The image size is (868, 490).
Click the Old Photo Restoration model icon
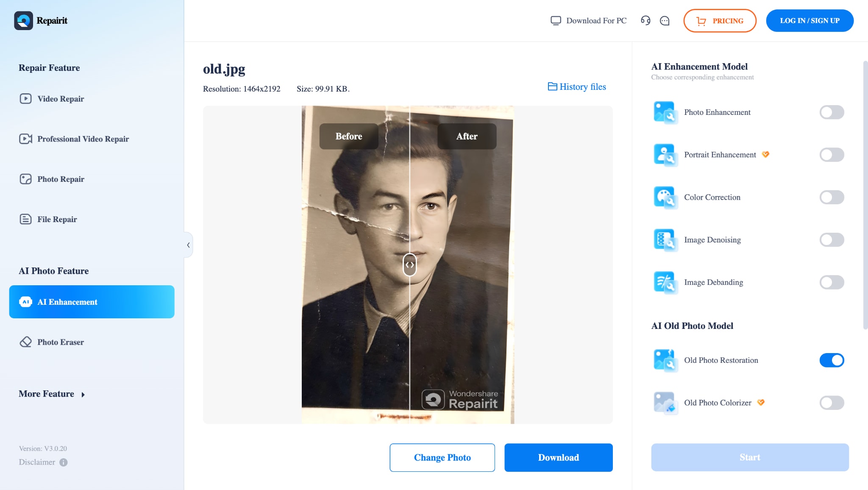point(665,360)
